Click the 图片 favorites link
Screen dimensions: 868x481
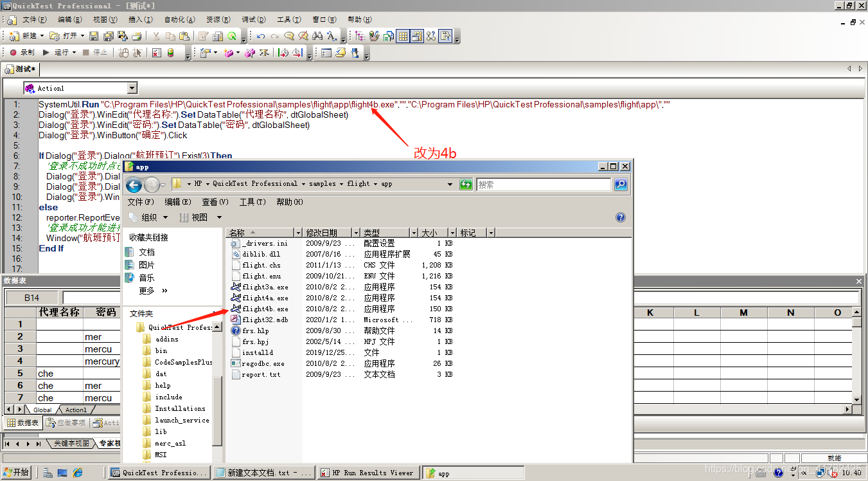click(146, 265)
